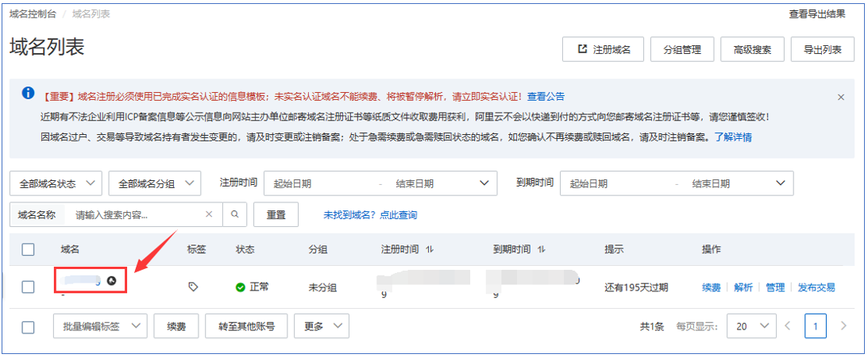This screenshot has width=868, height=358.
Task: Click the tag icon in domain row
Action: pos(193,287)
